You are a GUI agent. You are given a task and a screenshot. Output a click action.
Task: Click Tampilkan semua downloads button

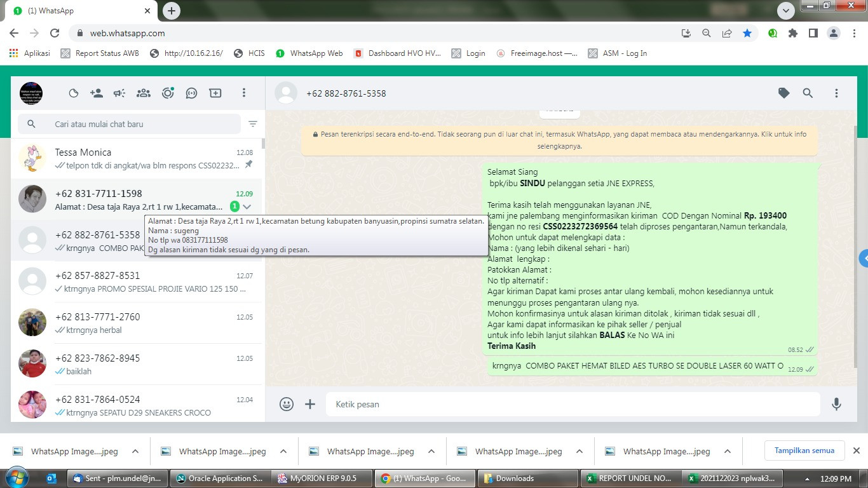pyautogui.click(x=804, y=451)
